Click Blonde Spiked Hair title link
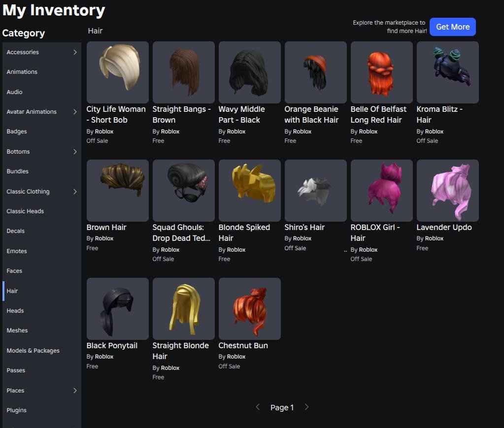The width and height of the screenshot is (504, 428). [x=244, y=232]
